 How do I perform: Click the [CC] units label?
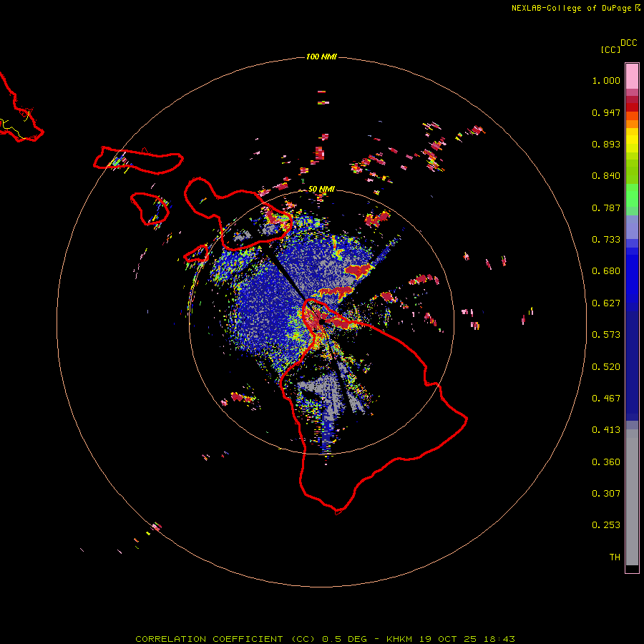pyautogui.click(x=610, y=49)
